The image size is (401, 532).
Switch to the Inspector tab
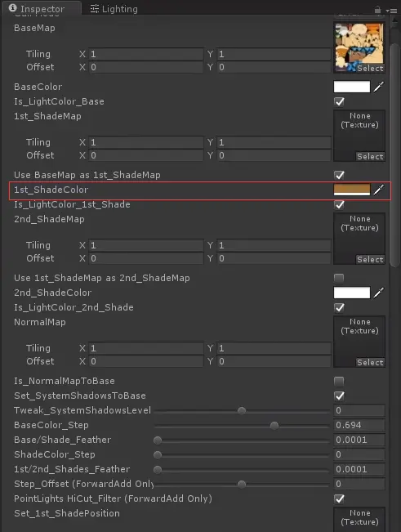(42, 9)
